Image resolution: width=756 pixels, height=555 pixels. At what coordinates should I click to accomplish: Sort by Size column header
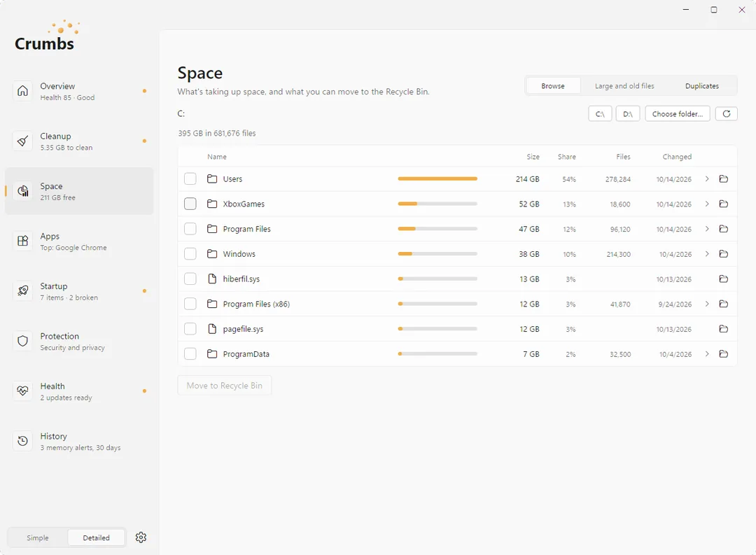point(533,157)
